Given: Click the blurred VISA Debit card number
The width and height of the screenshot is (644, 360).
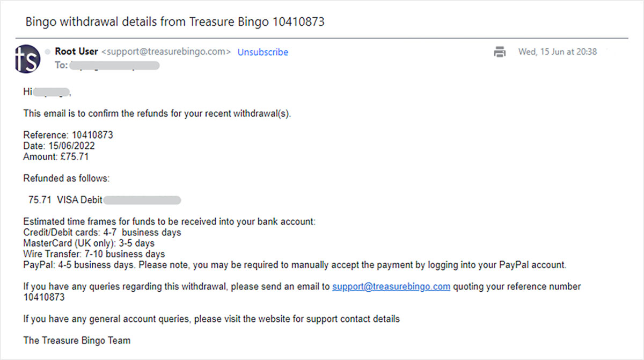Looking at the screenshot, I should tap(142, 200).
